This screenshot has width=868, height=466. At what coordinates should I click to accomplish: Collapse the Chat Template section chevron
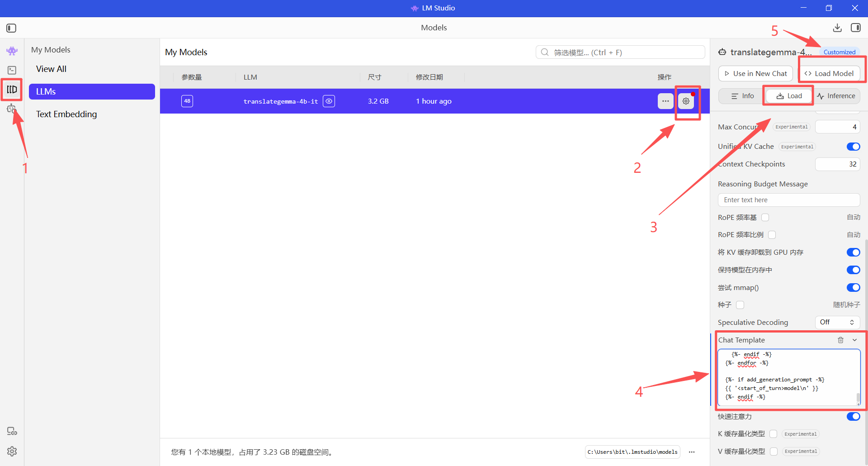coord(854,340)
